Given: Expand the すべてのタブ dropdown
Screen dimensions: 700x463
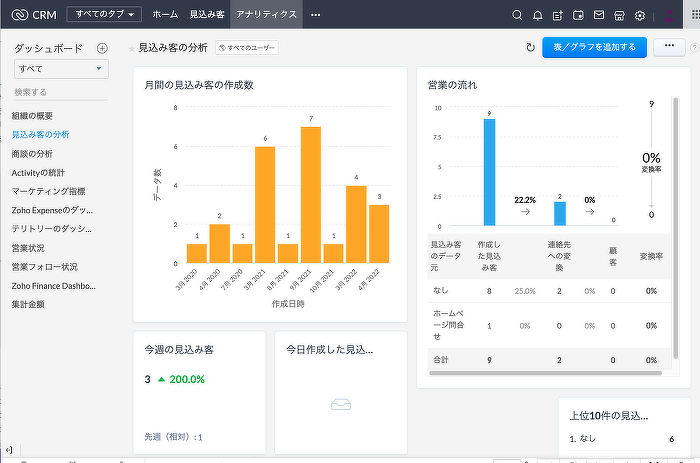Looking at the screenshot, I should click(105, 15).
